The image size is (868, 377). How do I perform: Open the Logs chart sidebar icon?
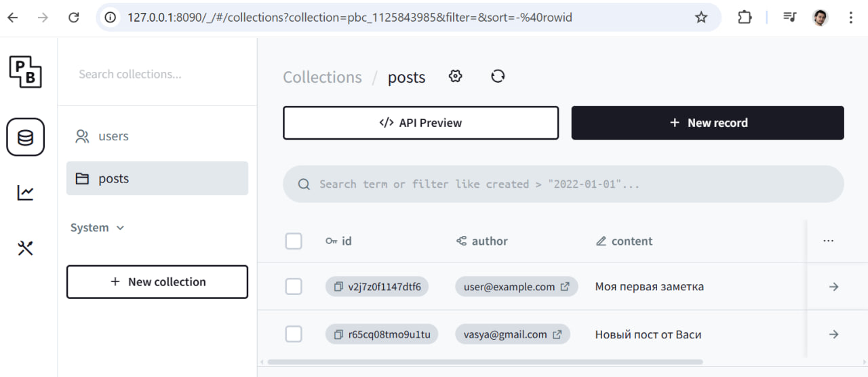coord(26,193)
